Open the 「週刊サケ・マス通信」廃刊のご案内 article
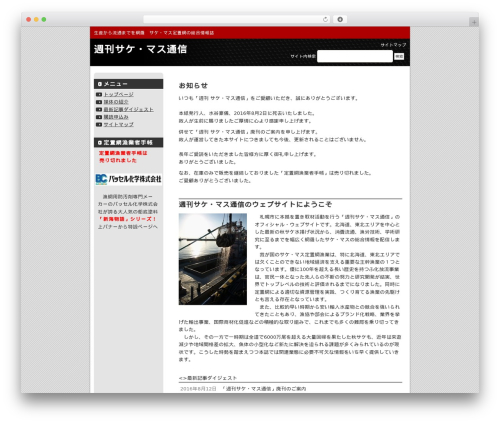The width and height of the screenshot is (500, 423). click(264, 389)
